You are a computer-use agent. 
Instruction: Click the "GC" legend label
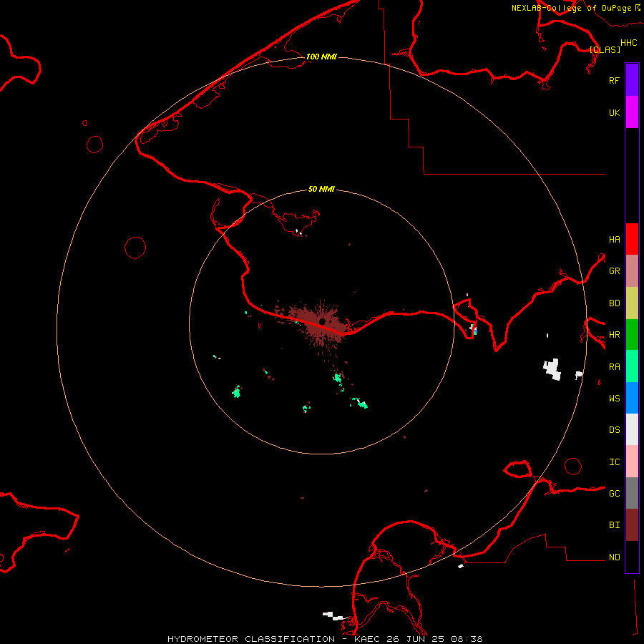tap(614, 494)
